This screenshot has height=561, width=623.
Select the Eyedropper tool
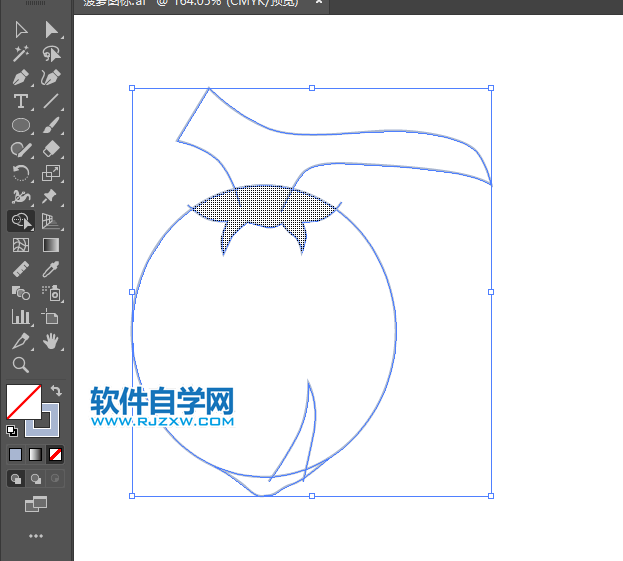tap(51, 269)
